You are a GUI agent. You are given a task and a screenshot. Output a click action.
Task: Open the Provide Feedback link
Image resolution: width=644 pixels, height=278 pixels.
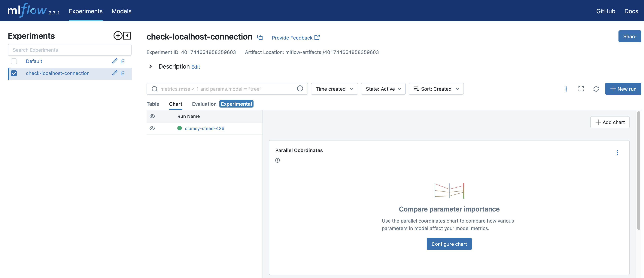[292, 37]
